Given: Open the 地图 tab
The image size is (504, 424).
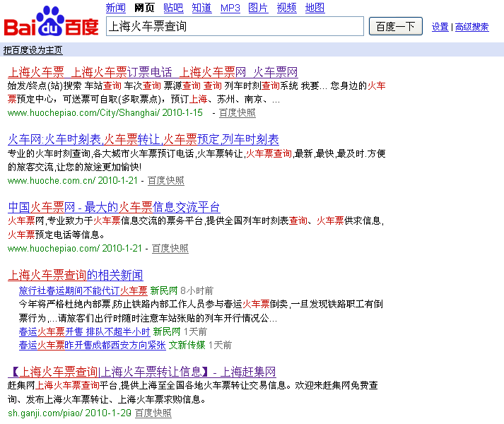Looking at the screenshot, I should click(x=315, y=8).
